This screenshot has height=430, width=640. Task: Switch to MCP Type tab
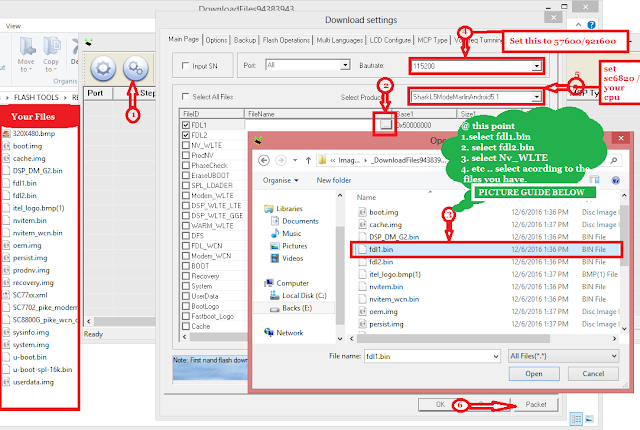tap(433, 40)
